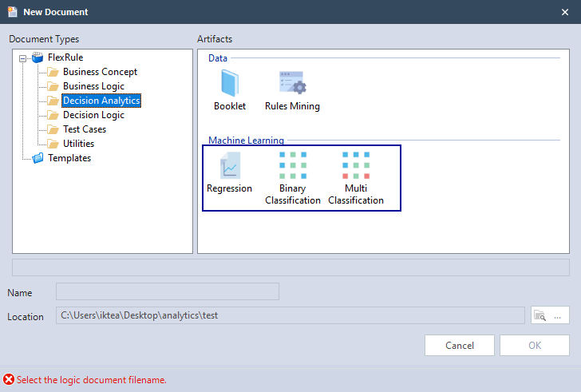Select Business Concept in document types
Screen dimensions: 581x392
point(100,72)
